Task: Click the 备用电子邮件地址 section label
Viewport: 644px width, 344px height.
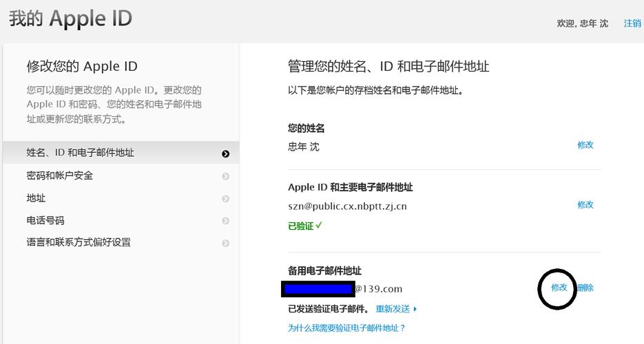Action: pyautogui.click(x=324, y=270)
